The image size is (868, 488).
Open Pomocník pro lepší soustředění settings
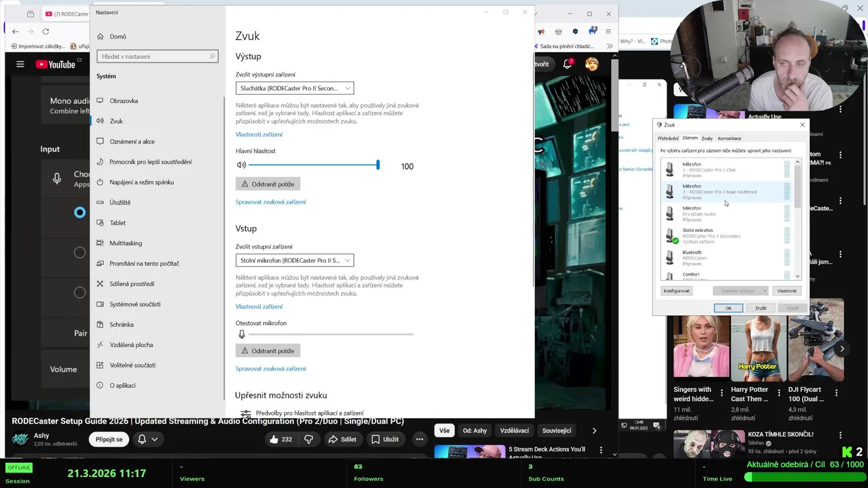coord(144,162)
